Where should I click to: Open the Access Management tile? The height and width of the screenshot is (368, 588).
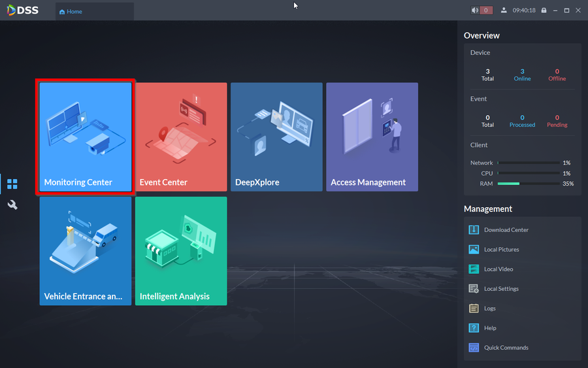[x=372, y=137]
